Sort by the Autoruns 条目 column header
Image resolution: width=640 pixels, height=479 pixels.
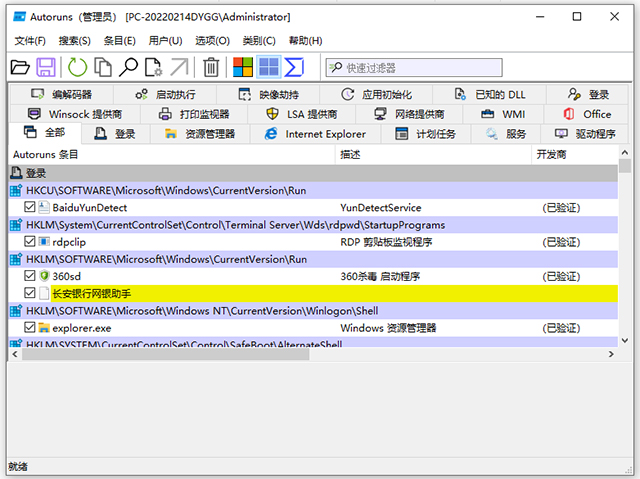click(171, 155)
